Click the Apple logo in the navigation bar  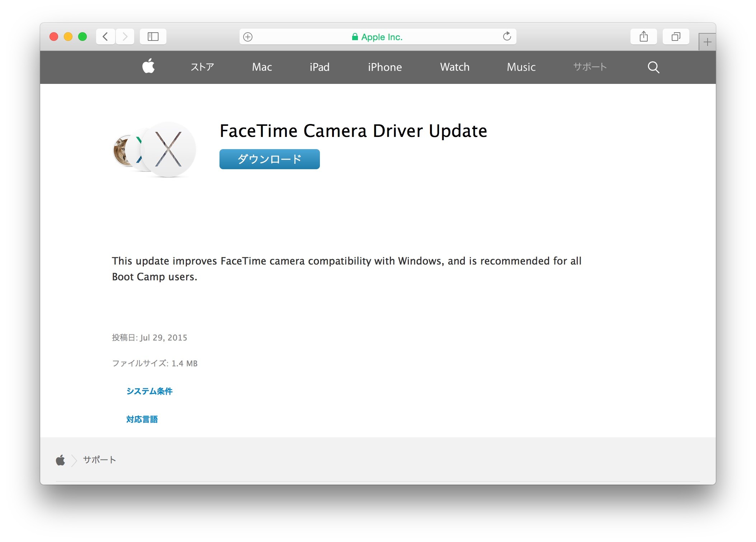pos(148,66)
